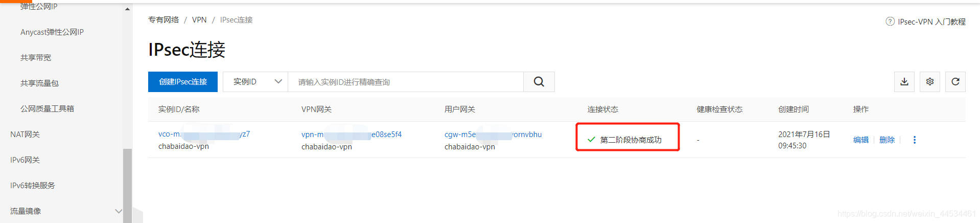The height and width of the screenshot is (223, 980).
Task: Select 共享带宽 in the sidebar
Action: pyautogui.click(x=36, y=57)
